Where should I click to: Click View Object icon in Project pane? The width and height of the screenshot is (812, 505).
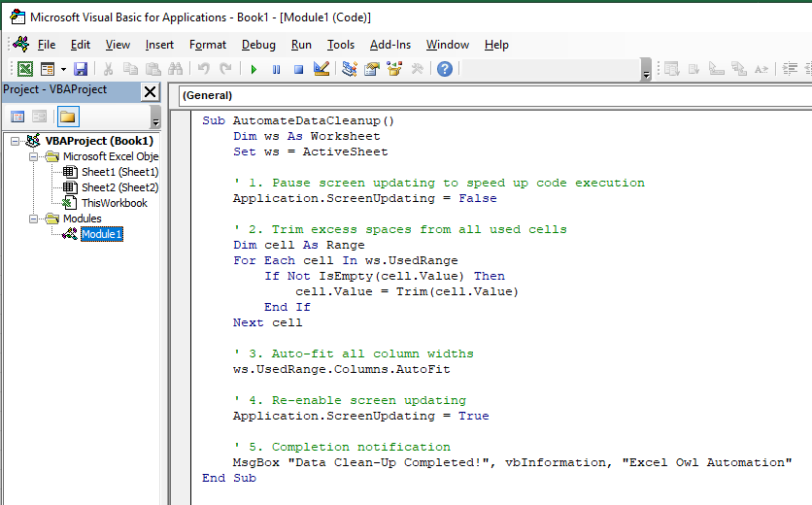tap(40, 118)
